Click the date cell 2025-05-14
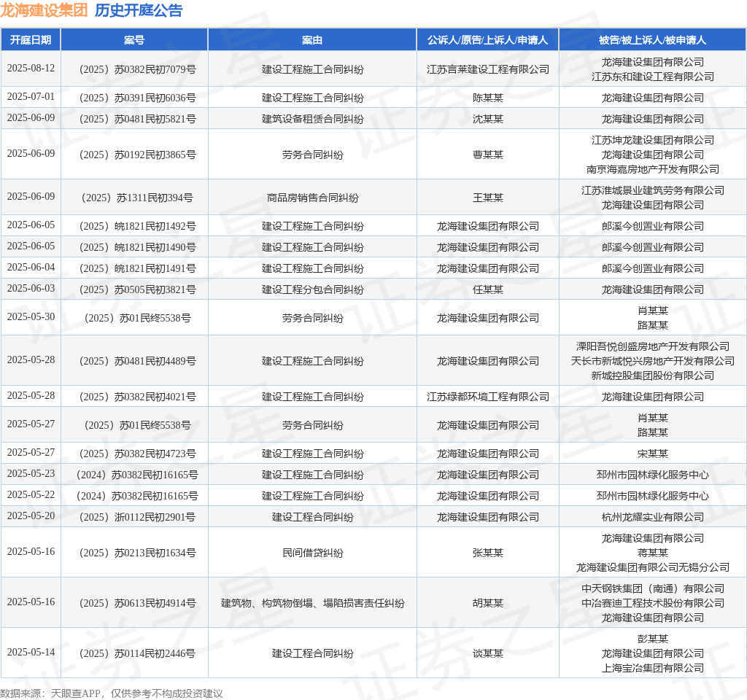The image size is (747, 700). coord(31,652)
